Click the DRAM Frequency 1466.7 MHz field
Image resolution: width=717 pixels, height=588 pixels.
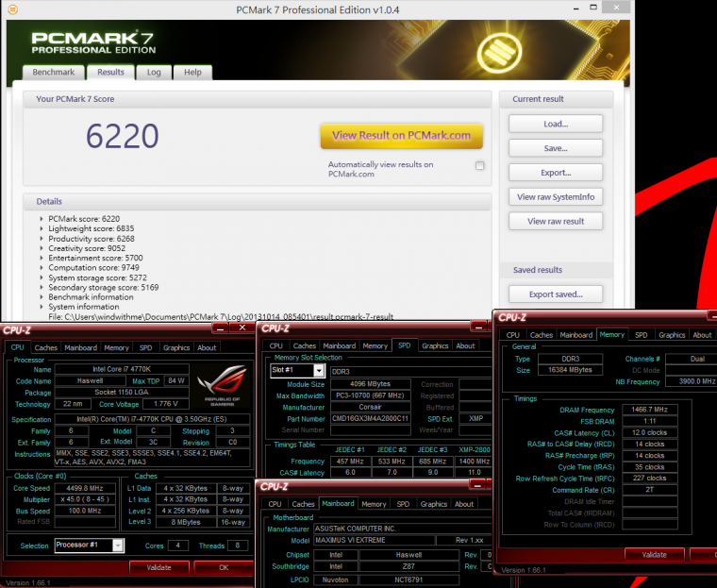coord(649,410)
